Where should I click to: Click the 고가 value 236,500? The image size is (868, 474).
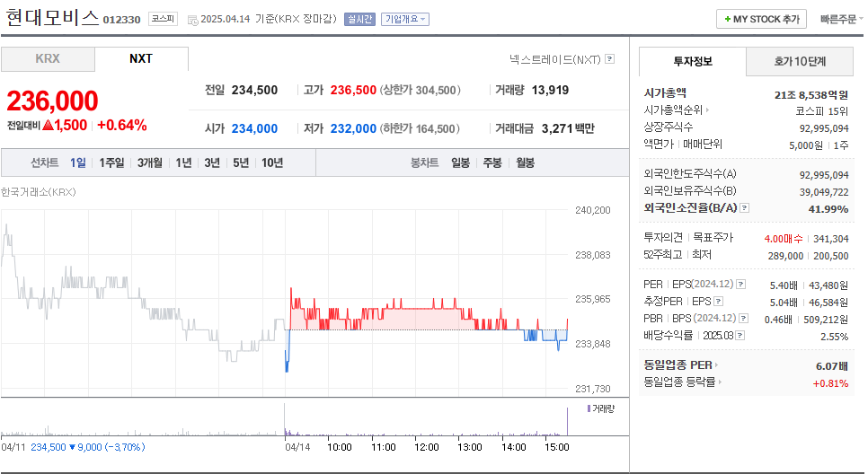click(353, 90)
